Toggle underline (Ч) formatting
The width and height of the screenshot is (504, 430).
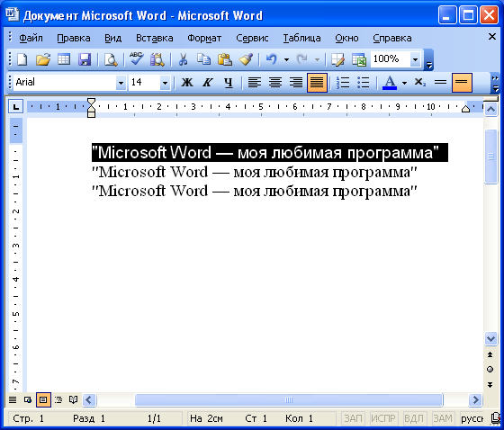click(229, 83)
